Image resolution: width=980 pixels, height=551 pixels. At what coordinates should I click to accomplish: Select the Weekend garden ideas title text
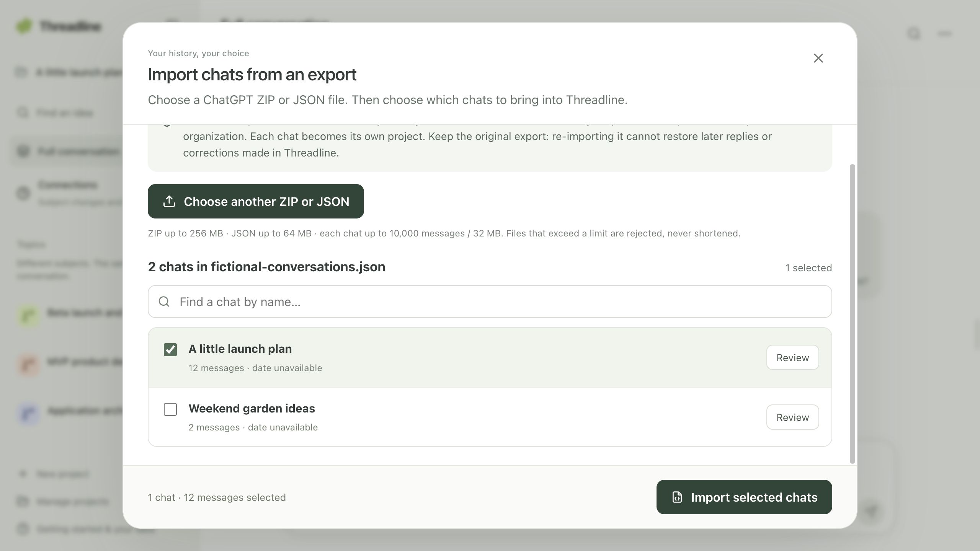point(252,408)
